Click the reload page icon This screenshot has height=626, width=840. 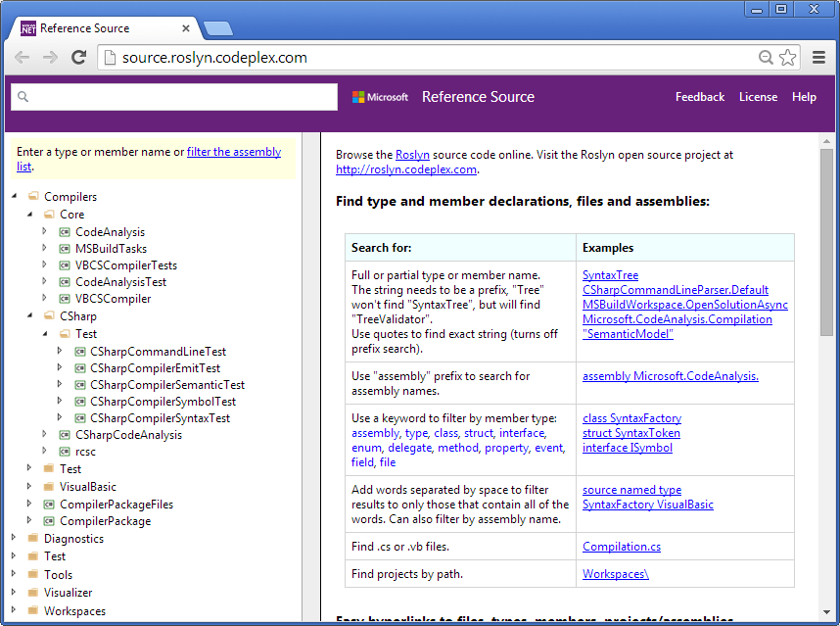79,57
